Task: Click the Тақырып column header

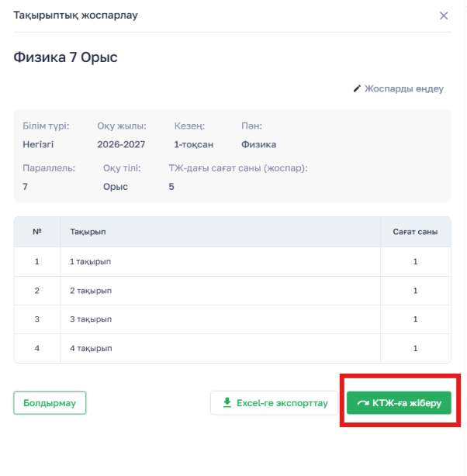Action: (x=88, y=232)
